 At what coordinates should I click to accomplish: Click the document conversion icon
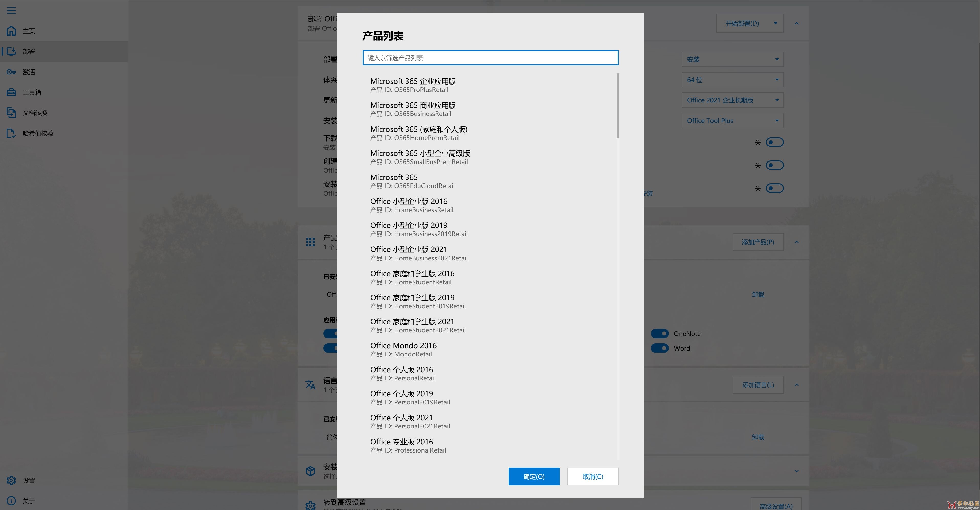(11, 113)
